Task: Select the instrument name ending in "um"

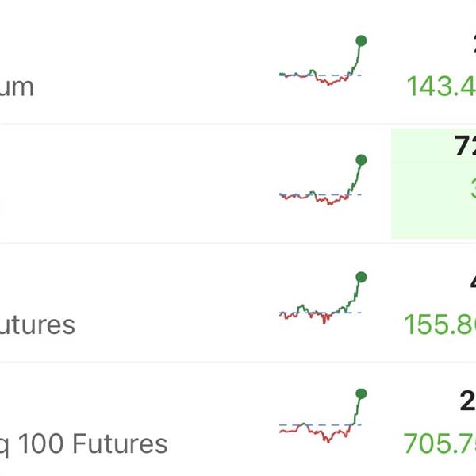Action: pyautogui.click(x=17, y=86)
